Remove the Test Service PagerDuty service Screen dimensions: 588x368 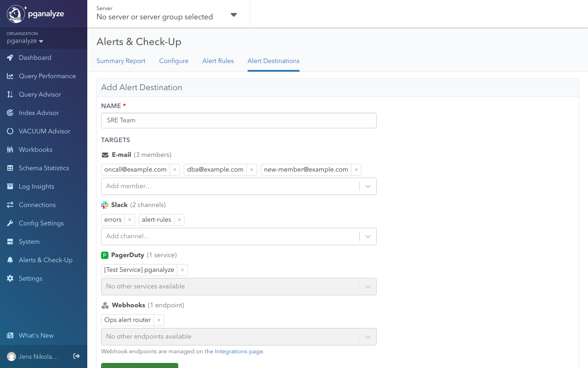182,270
